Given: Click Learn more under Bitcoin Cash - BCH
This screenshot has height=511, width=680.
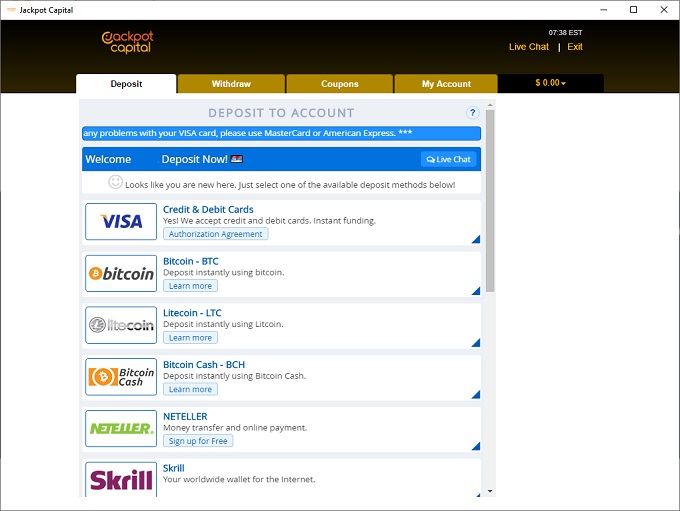Looking at the screenshot, I should pyautogui.click(x=190, y=389).
